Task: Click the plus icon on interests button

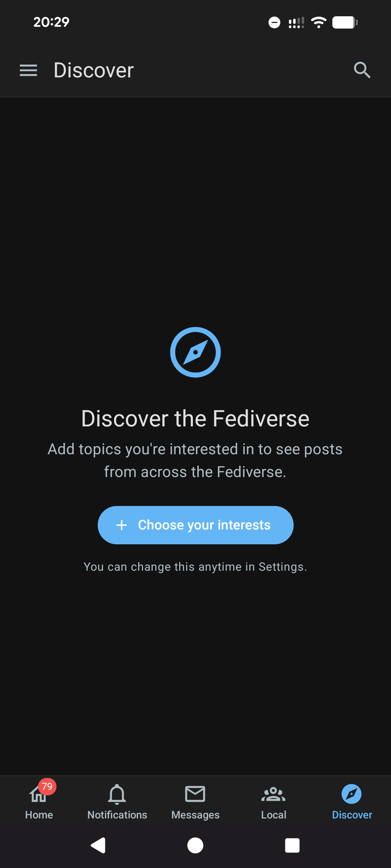Action: coord(122,525)
